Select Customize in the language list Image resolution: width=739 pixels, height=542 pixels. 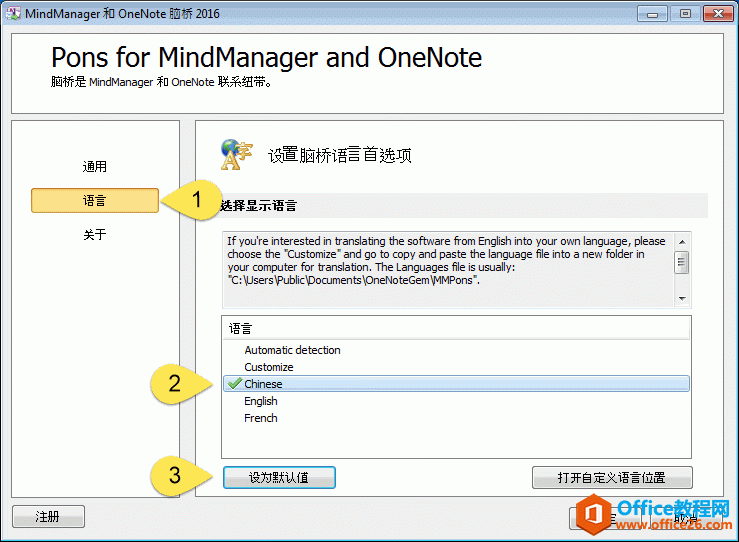pyautogui.click(x=269, y=367)
